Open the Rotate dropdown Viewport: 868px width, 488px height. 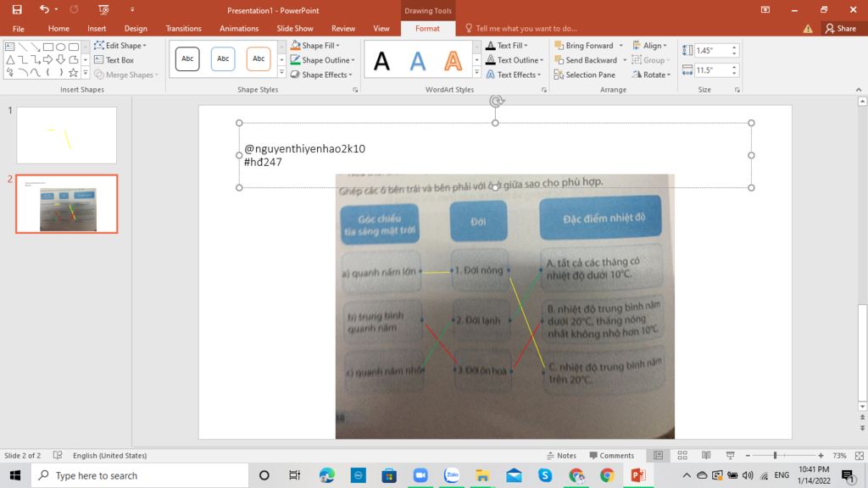[x=652, y=75]
